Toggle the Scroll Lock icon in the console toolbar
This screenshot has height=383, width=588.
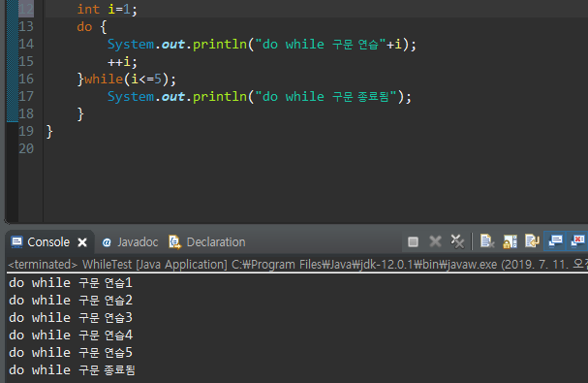(x=510, y=241)
